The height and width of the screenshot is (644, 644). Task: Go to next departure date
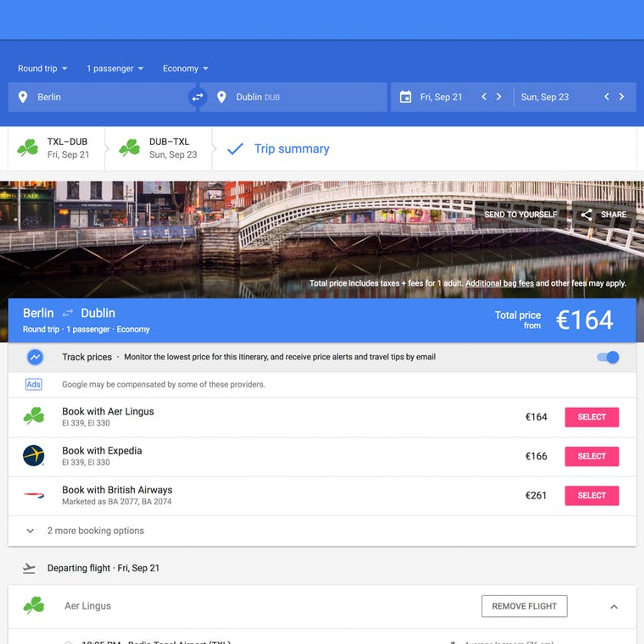499,97
